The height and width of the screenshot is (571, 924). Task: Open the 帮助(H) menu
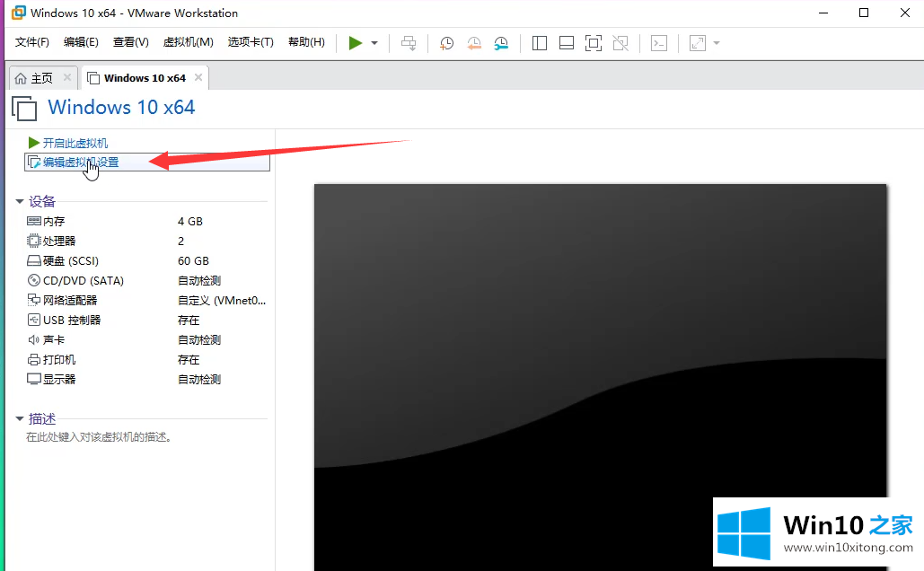point(306,42)
